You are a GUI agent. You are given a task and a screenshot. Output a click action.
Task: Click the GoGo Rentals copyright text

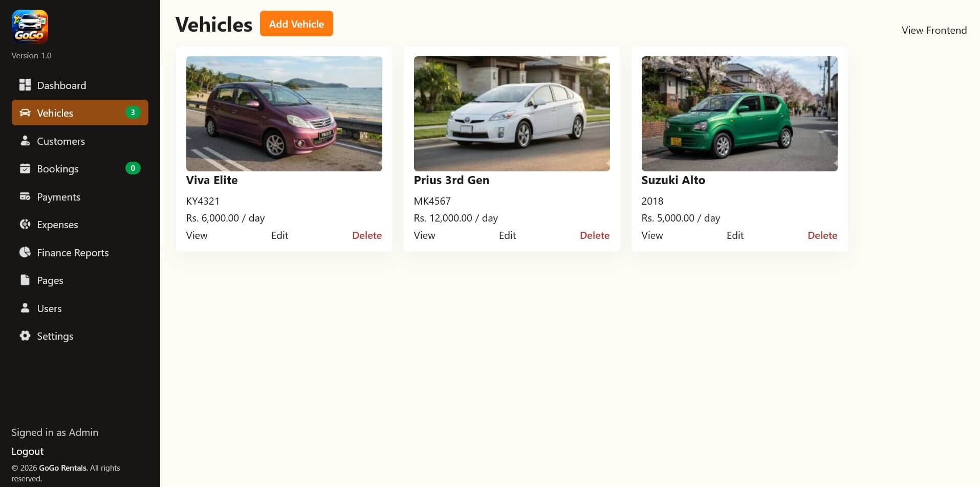coord(66,473)
